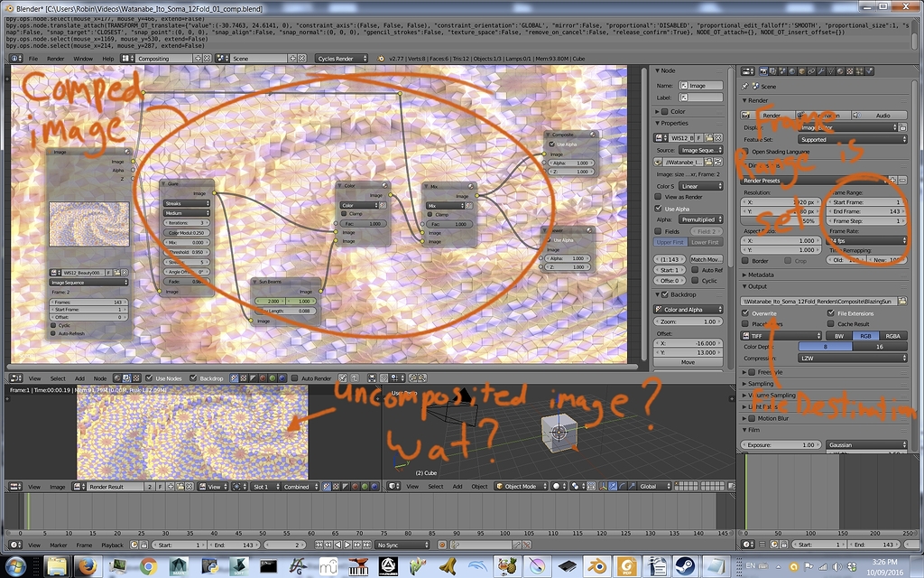Click the Audio render button
924x578 pixels.
pyautogui.click(x=880, y=115)
